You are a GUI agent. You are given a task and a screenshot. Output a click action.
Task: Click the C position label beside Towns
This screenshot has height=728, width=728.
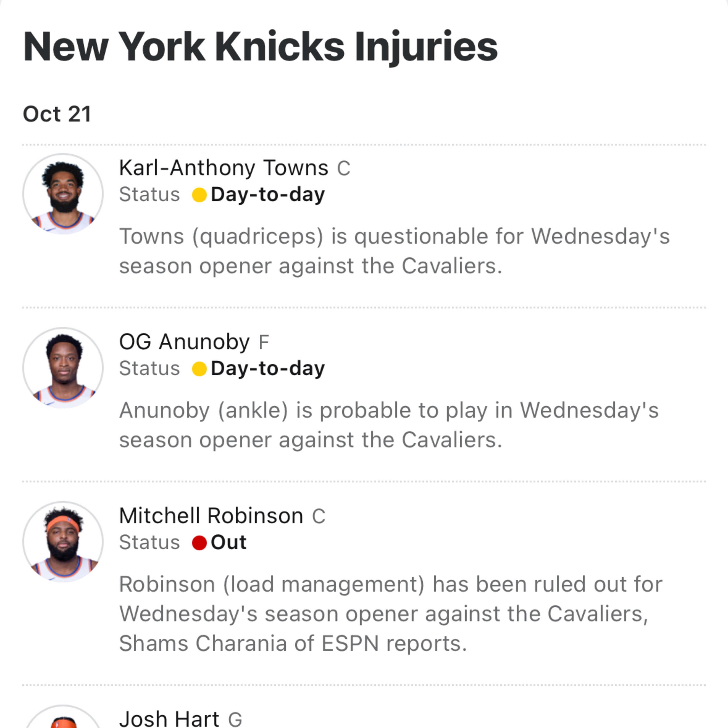[344, 168]
